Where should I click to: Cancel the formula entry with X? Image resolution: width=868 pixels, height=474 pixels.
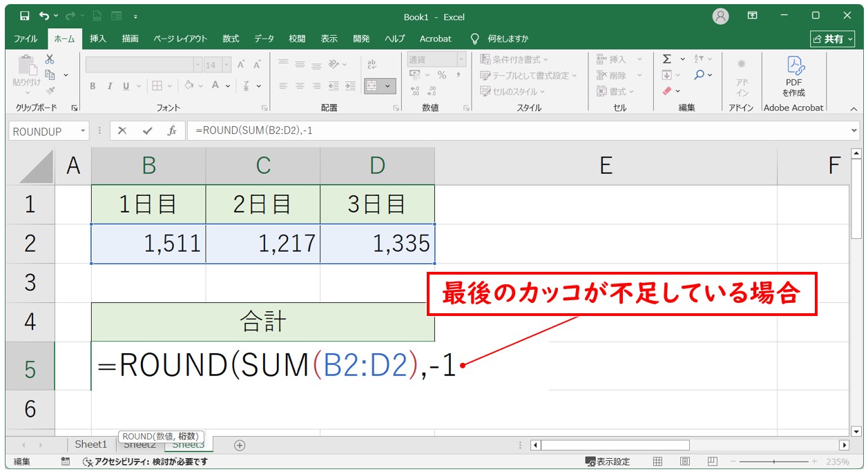(122, 131)
